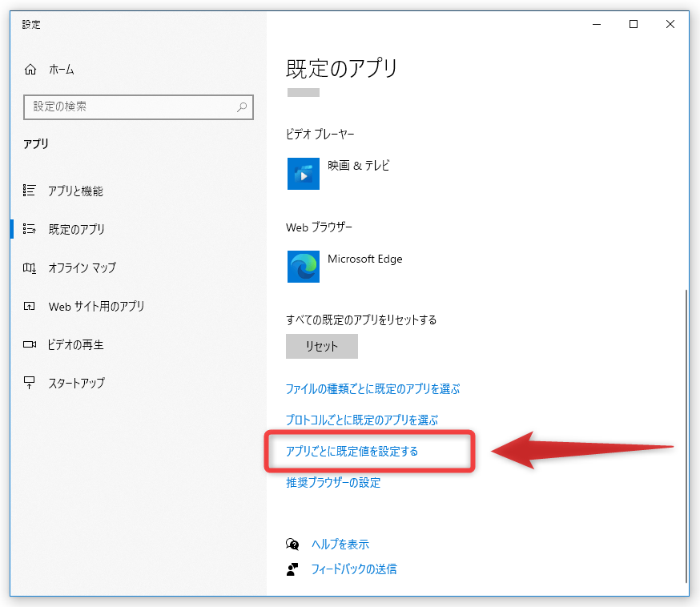Click the 既定のアプリ sidebar icon
Viewport: 700px width, 607px height.
pos(30,229)
